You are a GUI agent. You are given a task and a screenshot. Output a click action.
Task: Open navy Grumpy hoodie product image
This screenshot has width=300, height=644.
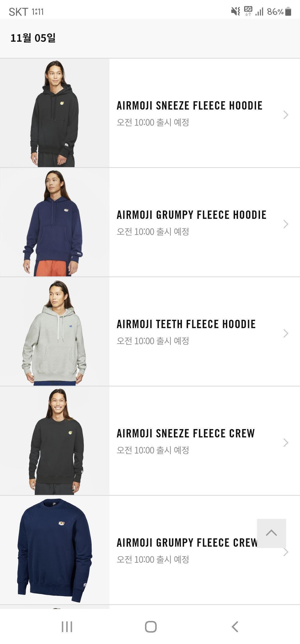(55, 222)
